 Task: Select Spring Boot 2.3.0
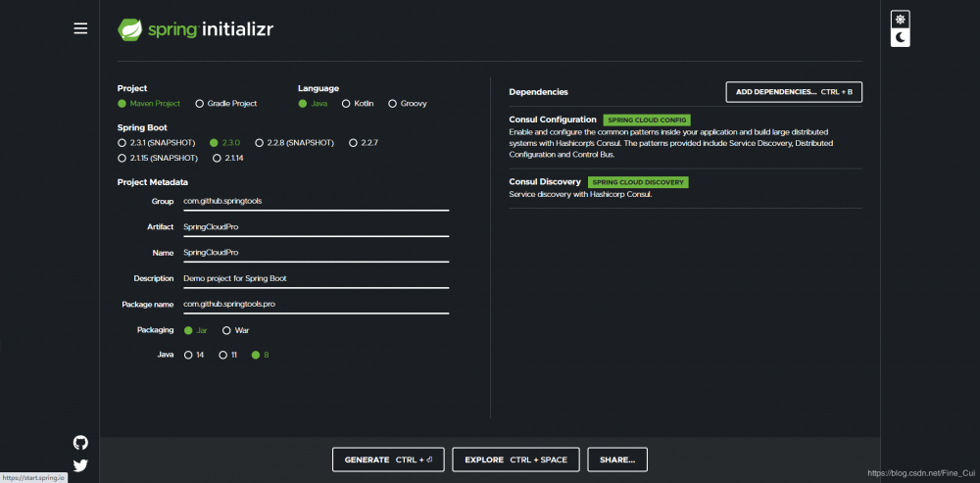tap(225, 143)
